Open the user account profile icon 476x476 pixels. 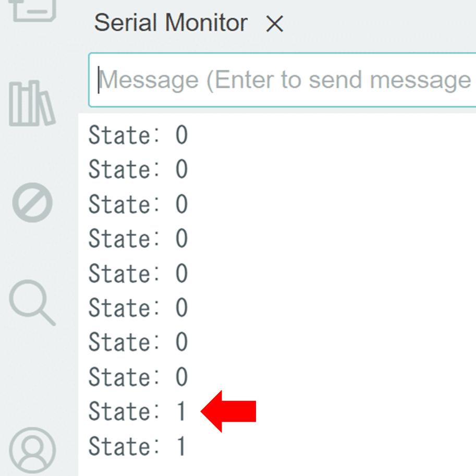[32, 450]
